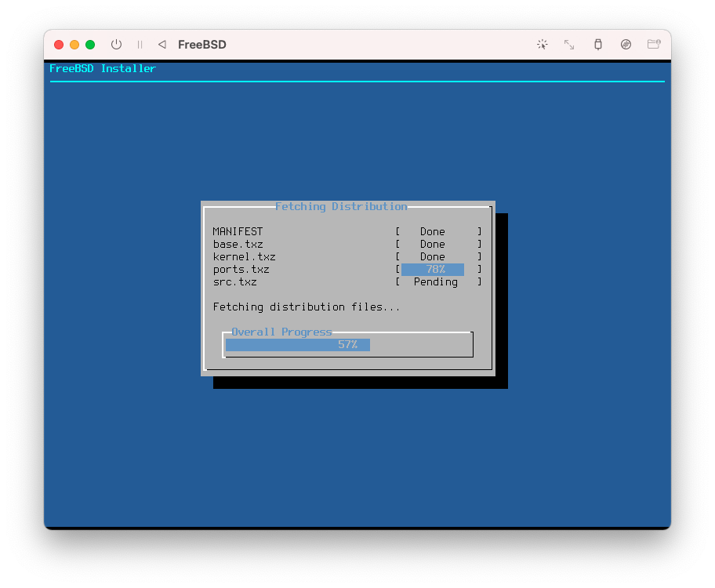Click the Pending status for src.txz
Viewport: 715px width, 588px height.
[435, 282]
